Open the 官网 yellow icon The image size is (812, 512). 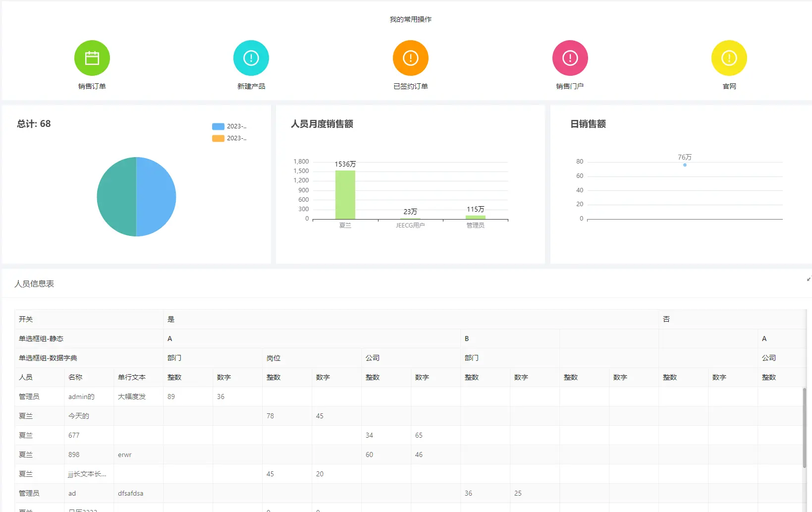coord(729,58)
